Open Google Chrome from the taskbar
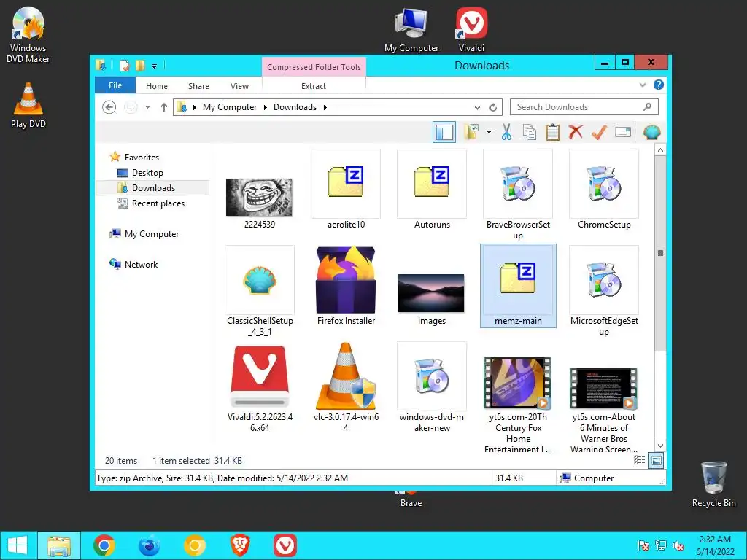The height and width of the screenshot is (560, 747). [x=104, y=545]
